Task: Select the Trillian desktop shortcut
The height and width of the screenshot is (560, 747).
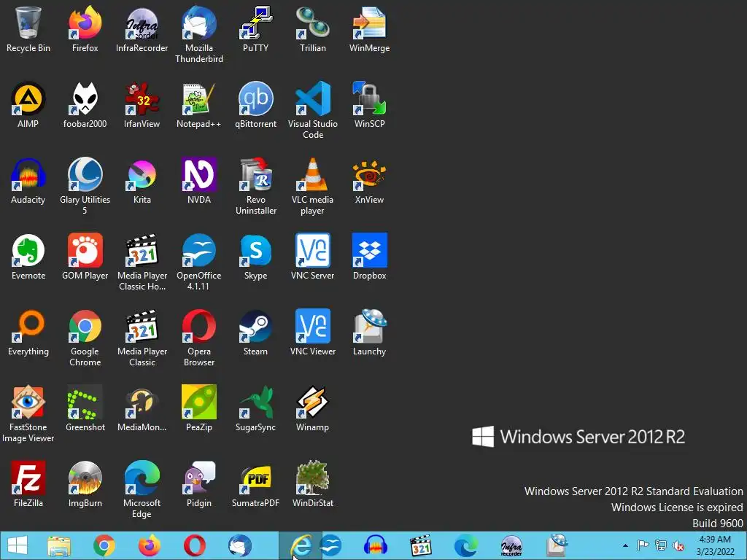Action: [312, 29]
